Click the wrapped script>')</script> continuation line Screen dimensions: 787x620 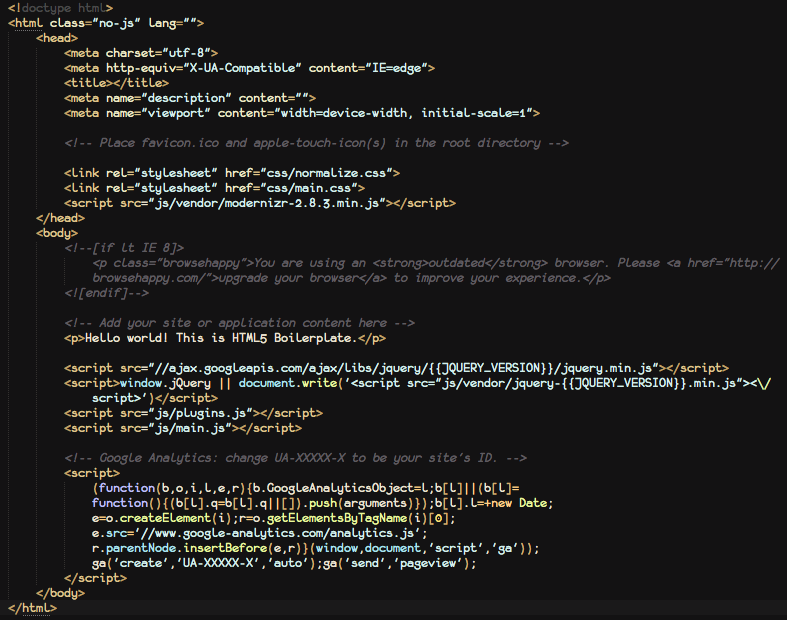[155, 399]
